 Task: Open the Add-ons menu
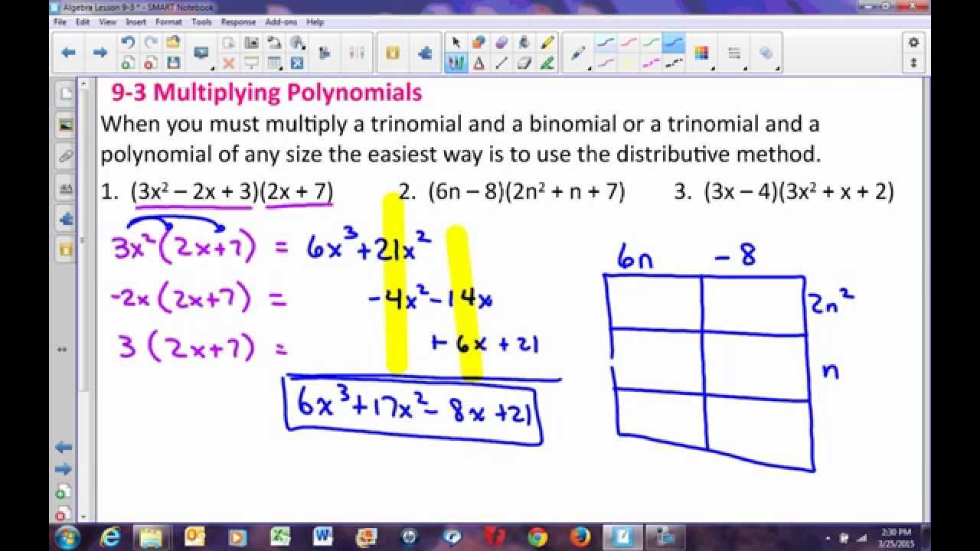point(281,22)
